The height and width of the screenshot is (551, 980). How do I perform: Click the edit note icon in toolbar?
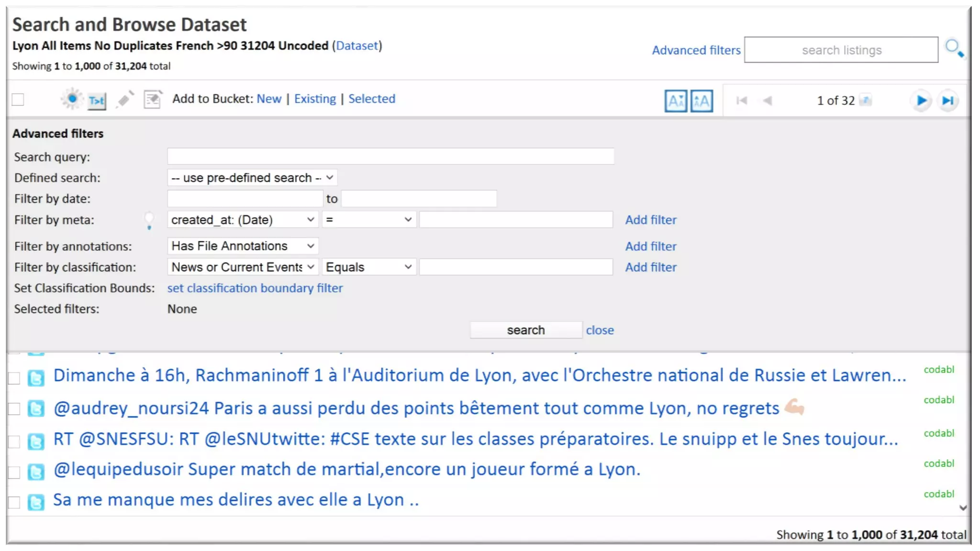153,99
